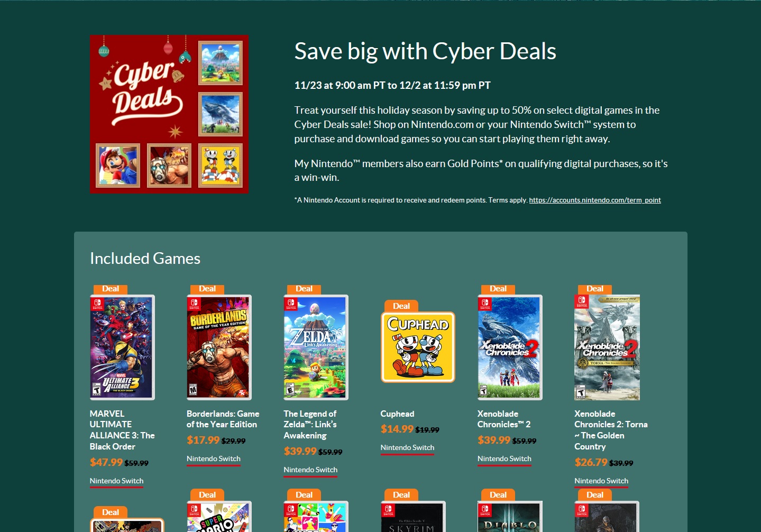The width and height of the screenshot is (761, 532).
Task: Open MARVEL ULTIMATE ALLIANCE 3 box art
Action: (x=122, y=347)
